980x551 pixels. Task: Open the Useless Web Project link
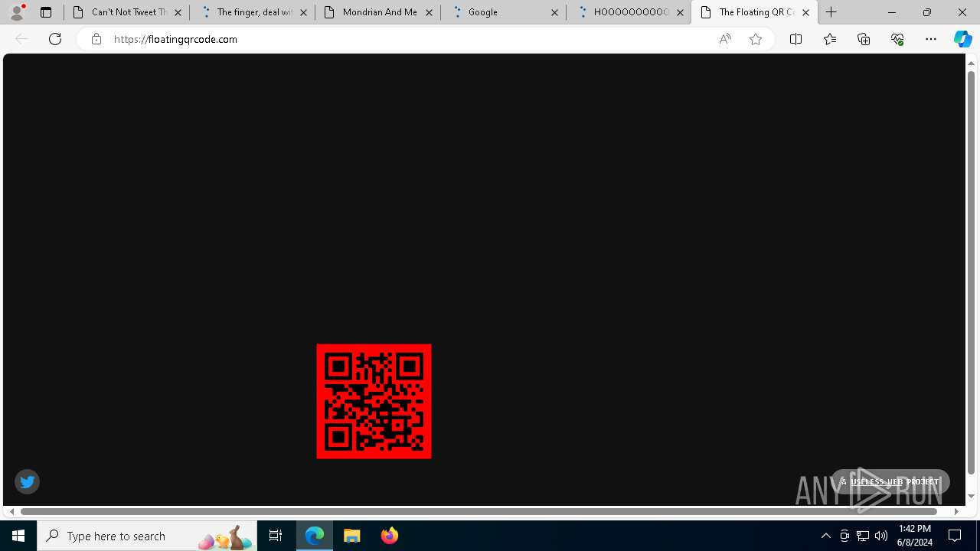(894, 481)
